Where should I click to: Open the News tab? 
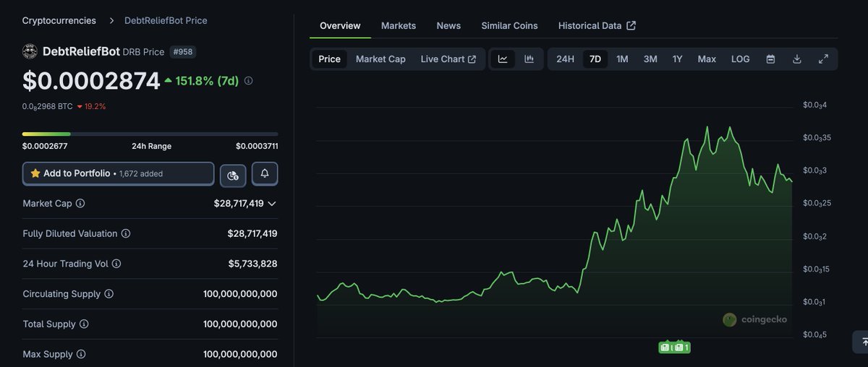448,25
